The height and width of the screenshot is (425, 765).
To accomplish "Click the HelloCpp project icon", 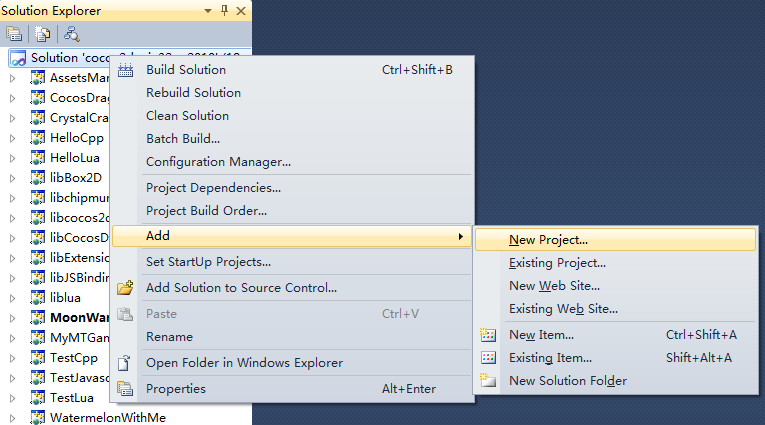I will click(x=38, y=138).
